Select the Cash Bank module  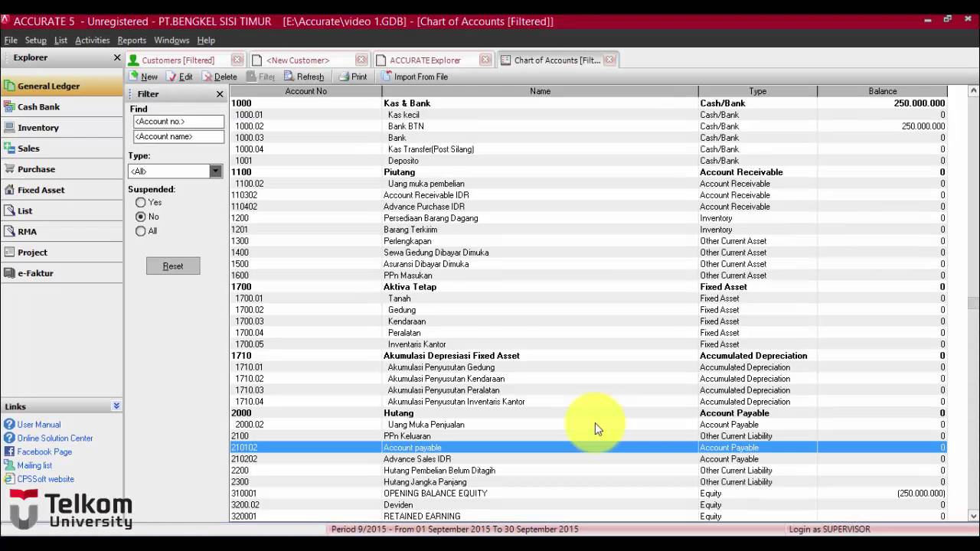click(42, 106)
